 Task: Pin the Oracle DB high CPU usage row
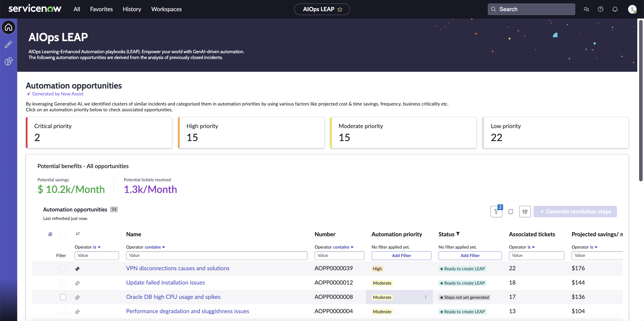point(78,297)
